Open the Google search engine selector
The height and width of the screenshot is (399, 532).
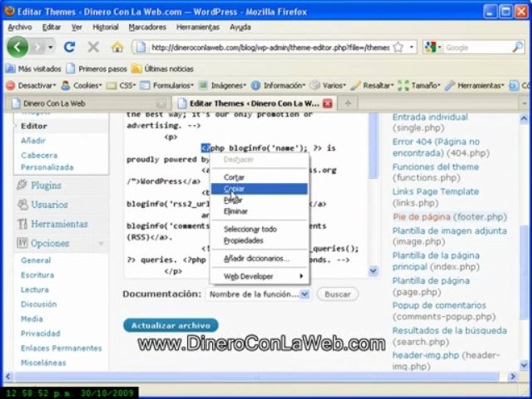433,47
